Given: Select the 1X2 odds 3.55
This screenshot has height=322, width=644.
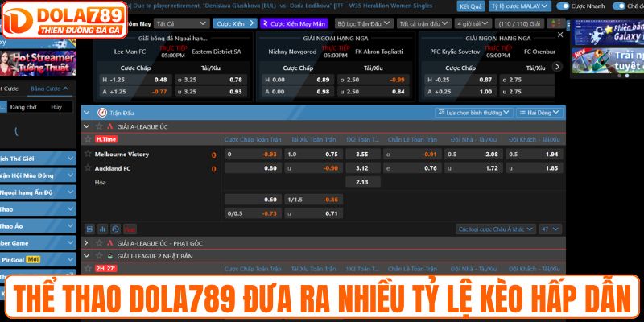Looking at the screenshot, I should [363, 154].
